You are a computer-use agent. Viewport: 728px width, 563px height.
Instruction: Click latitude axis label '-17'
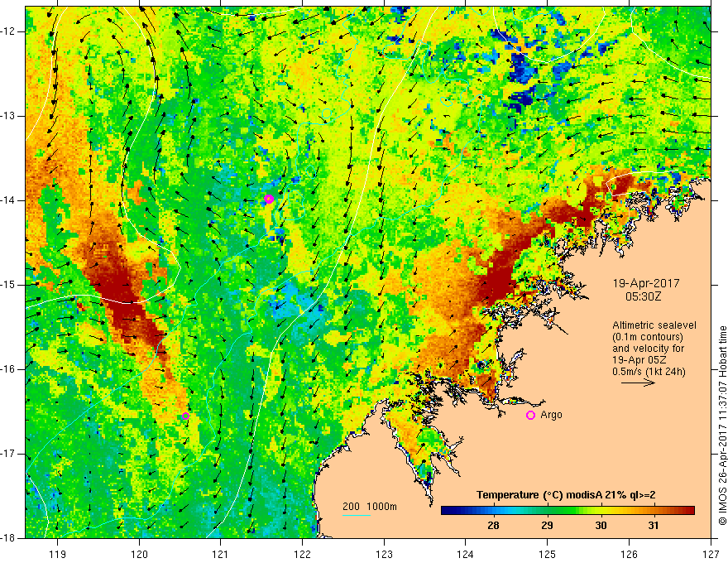(9, 454)
